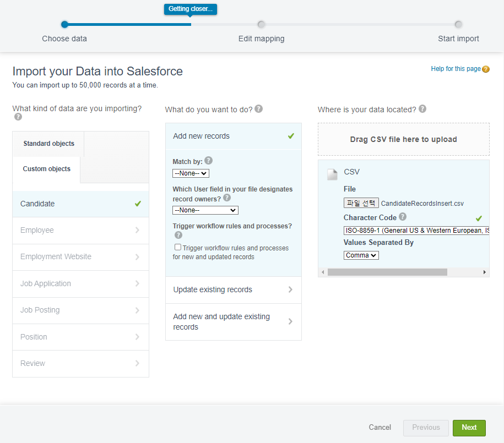Enable 'Trigger workflow rules and processes' checkbox

178,248
